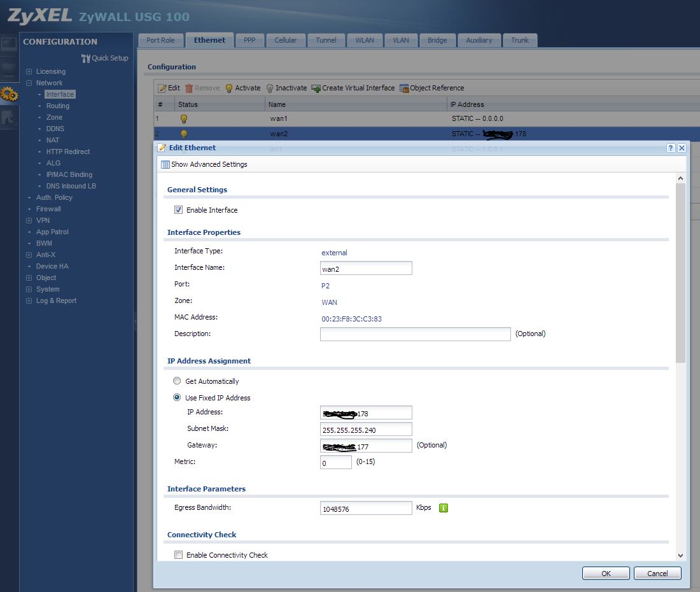Switch to the Auxiliary tab

tap(479, 40)
